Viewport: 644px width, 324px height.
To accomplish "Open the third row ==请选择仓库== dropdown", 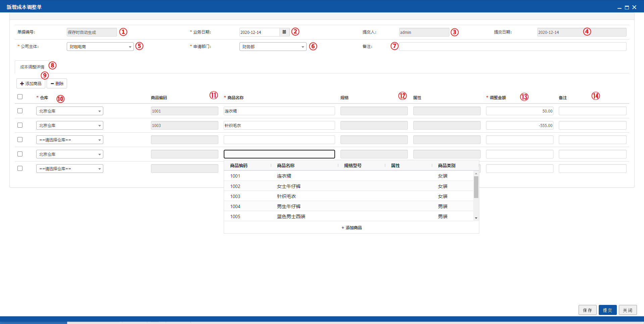I will 70,140.
